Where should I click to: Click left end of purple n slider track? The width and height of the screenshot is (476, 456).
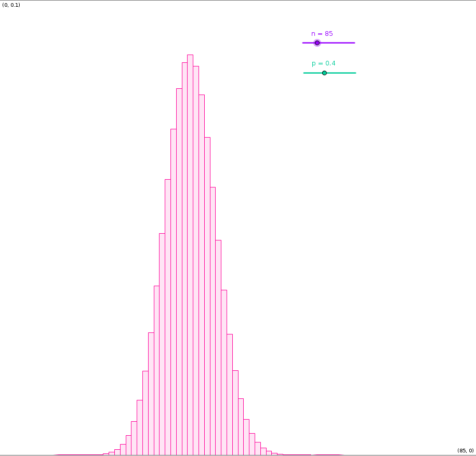pyautogui.click(x=303, y=43)
